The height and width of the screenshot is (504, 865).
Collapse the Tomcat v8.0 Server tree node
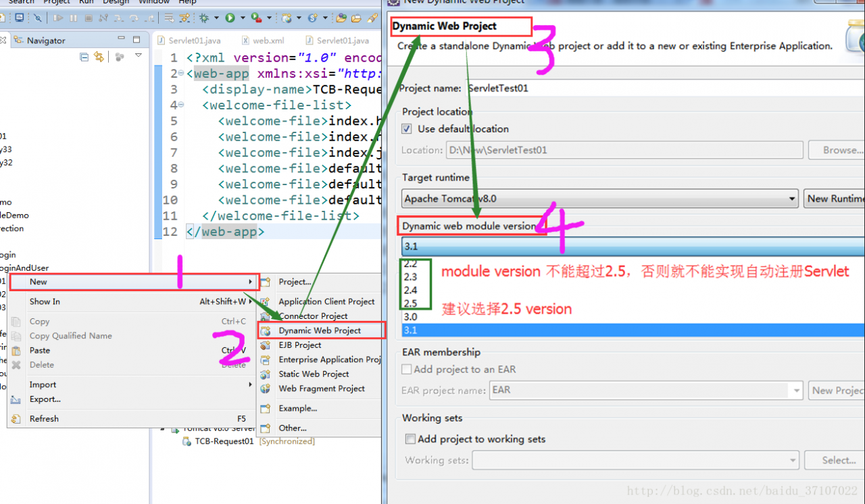pyautogui.click(x=162, y=428)
